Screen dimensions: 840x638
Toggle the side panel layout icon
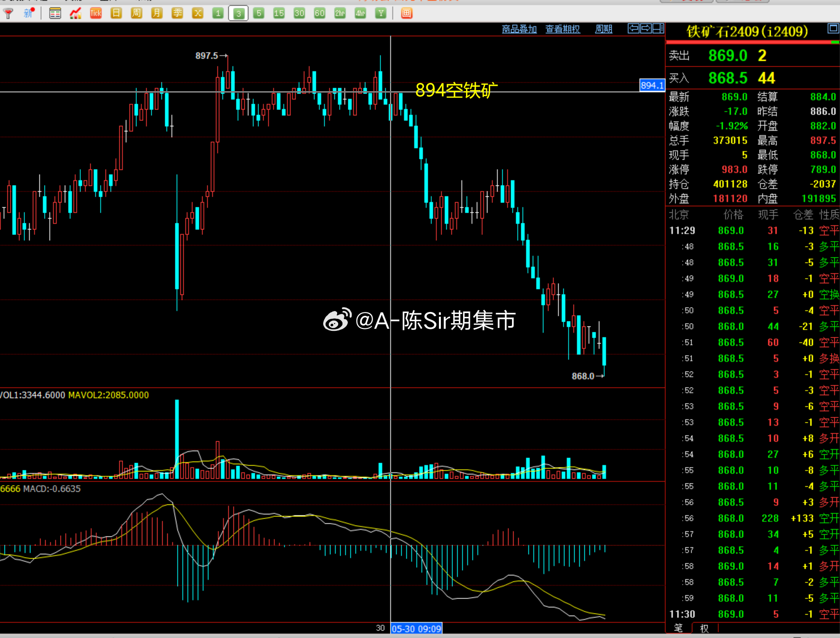(x=658, y=29)
